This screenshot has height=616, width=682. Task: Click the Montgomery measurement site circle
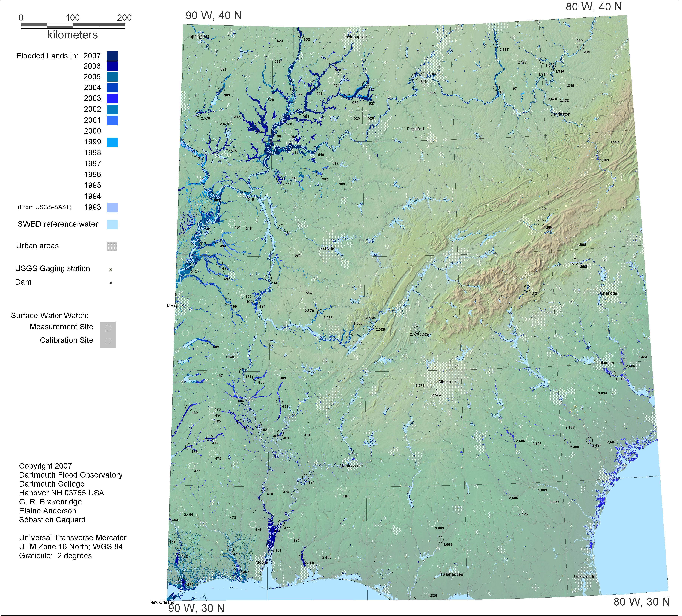click(346, 462)
